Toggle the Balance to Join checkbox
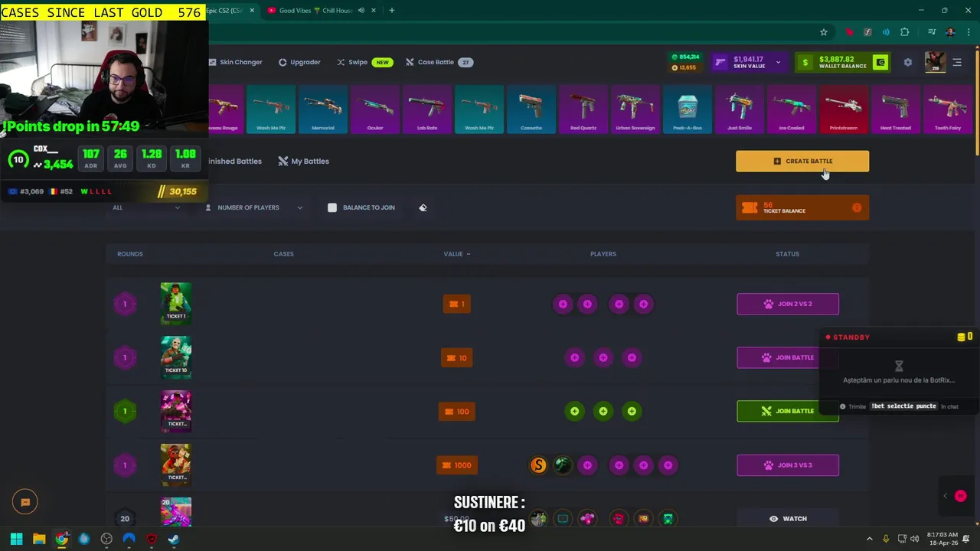This screenshot has width=980, height=551. (332, 207)
